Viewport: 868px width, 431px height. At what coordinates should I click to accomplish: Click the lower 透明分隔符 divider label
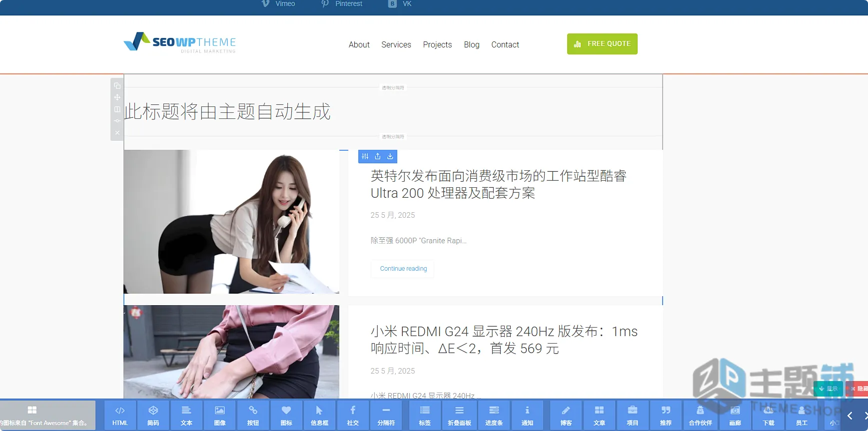pyautogui.click(x=393, y=136)
